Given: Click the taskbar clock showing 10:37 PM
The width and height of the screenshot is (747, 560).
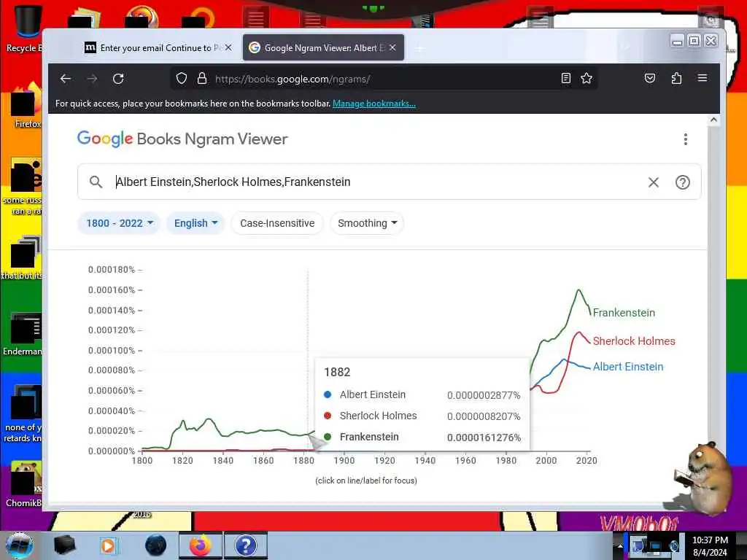Looking at the screenshot, I should [710, 546].
